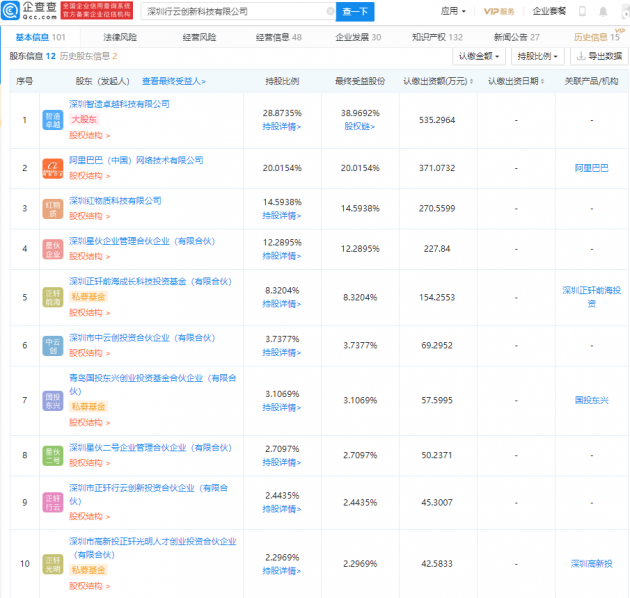Click the 535.2964 subscribed amount cell
630x598 pixels.
[437, 120]
